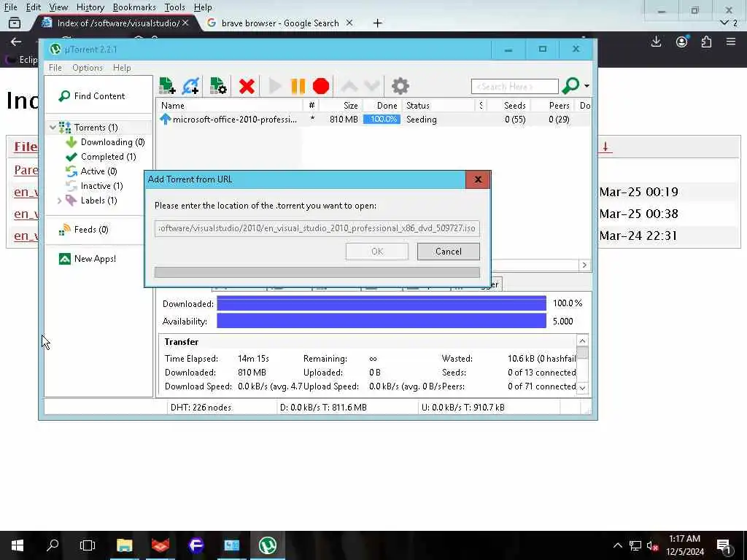Viewport: 747px width, 560px height.
Task: Select Find Content in the sidebar
Action: pos(91,96)
